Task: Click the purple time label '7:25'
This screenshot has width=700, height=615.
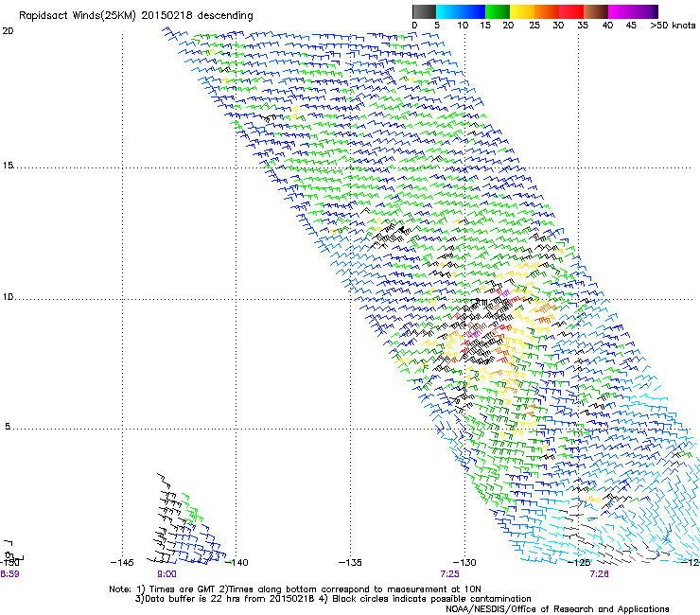Action: [x=449, y=574]
